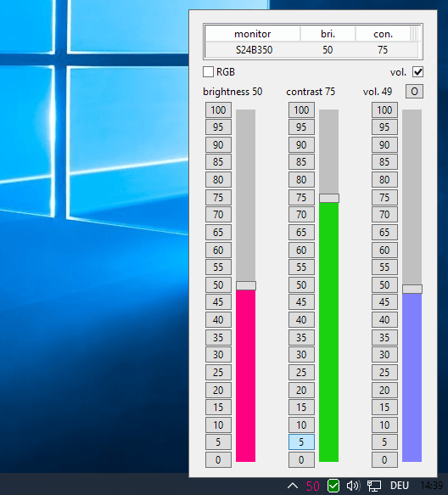Click the pink 50 brightness tray icon

tap(312, 486)
